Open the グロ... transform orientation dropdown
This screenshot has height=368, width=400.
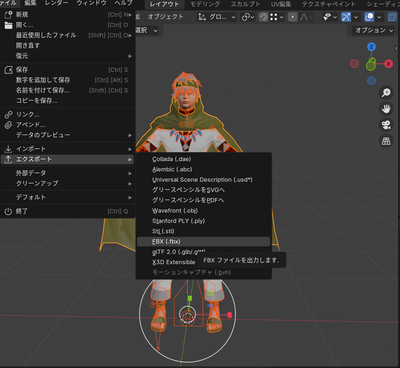coord(217,17)
